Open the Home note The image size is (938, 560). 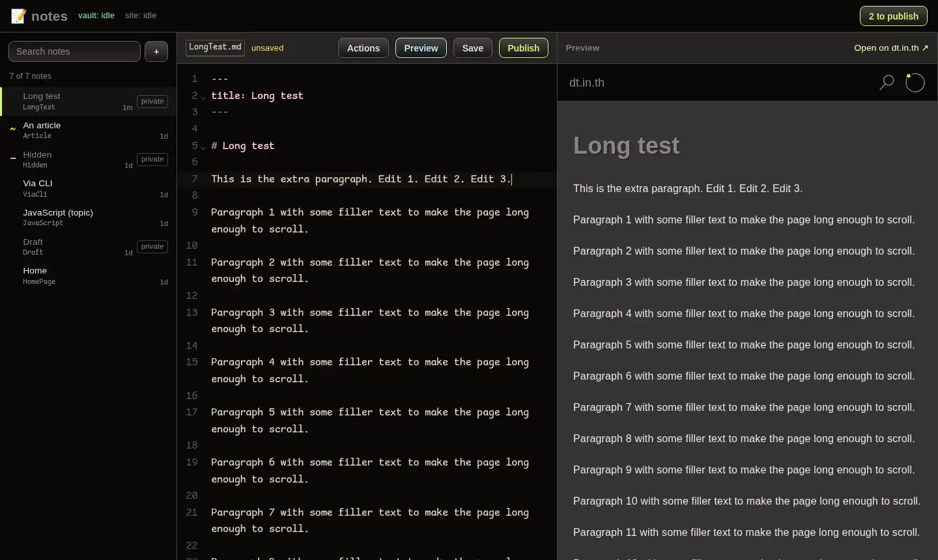[x=89, y=275]
